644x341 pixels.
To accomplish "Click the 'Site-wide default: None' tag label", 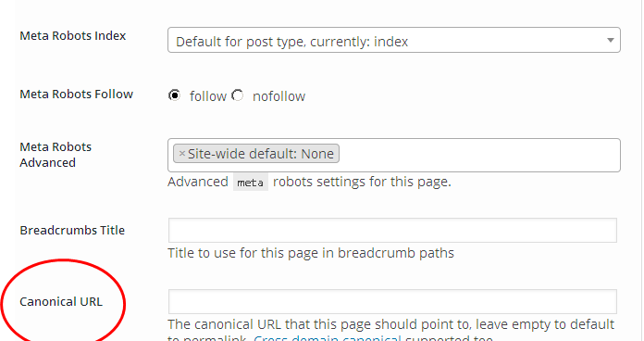I will coord(261,154).
